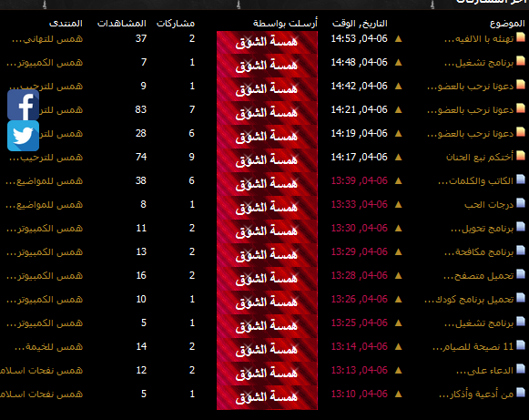Click the page icon beside 11 نصيحة للصيام
The width and height of the screenshot is (529, 420).
click(x=521, y=345)
